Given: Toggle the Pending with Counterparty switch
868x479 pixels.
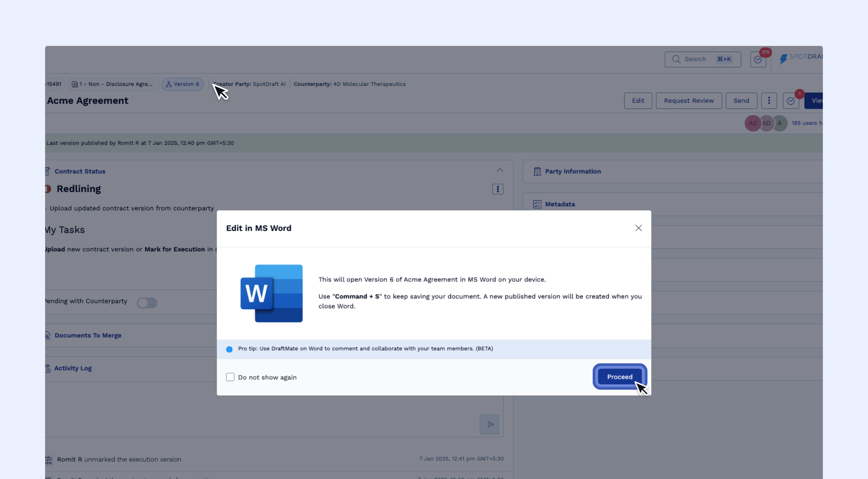Looking at the screenshot, I should click(x=147, y=303).
